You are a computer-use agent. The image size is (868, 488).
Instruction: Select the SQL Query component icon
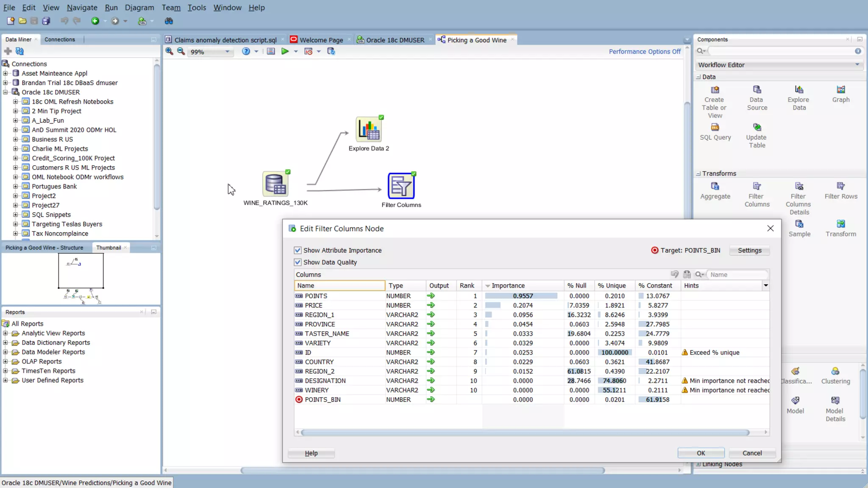[715, 128]
